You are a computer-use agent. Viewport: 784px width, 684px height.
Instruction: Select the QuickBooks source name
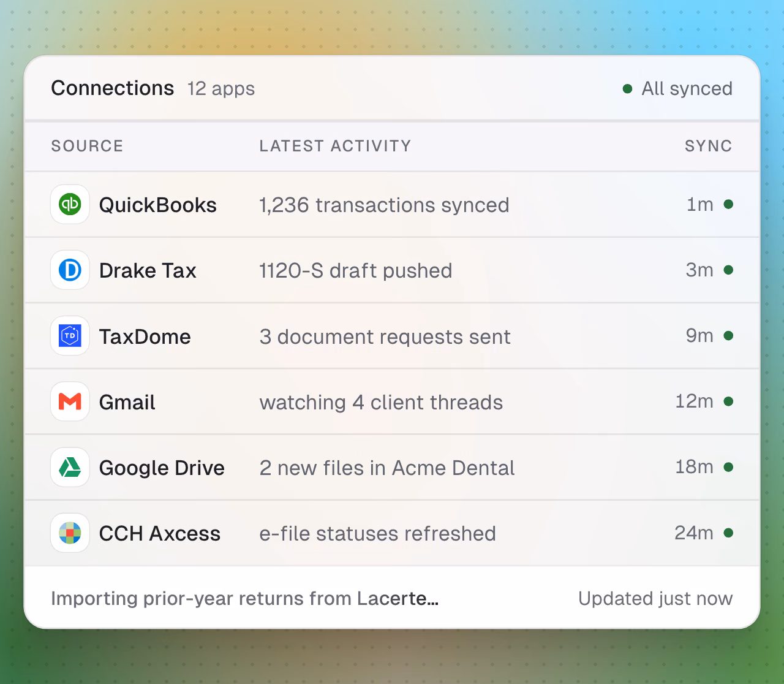click(158, 205)
